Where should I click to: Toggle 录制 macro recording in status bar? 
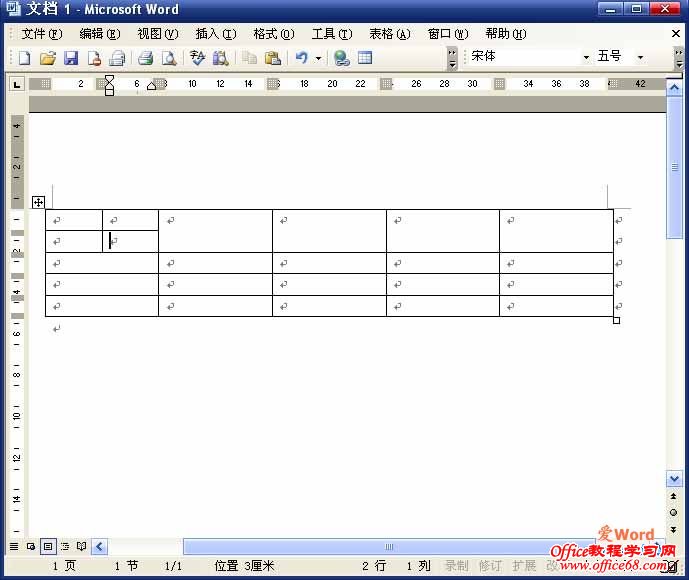[457, 566]
